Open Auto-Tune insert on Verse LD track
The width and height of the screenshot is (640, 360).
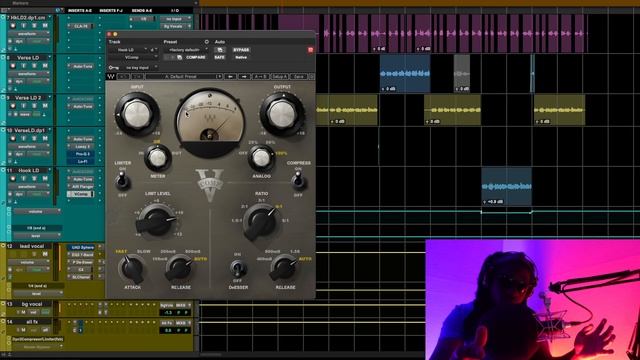point(82,66)
